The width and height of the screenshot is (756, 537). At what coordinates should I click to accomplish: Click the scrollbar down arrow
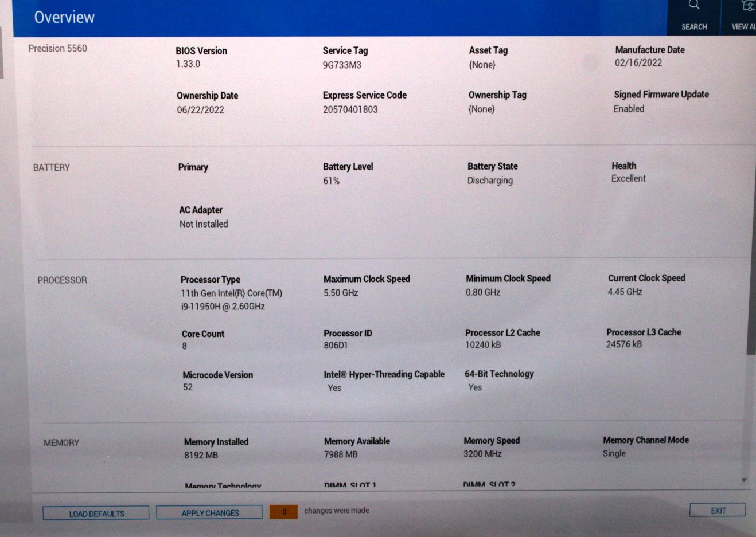pyautogui.click(x=744, y=480)
